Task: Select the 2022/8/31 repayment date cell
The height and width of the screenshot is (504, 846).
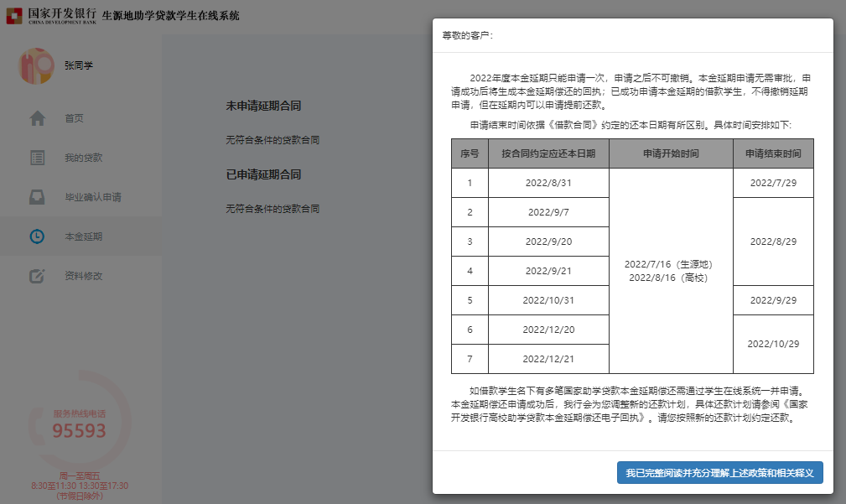Action: point(548,182)
